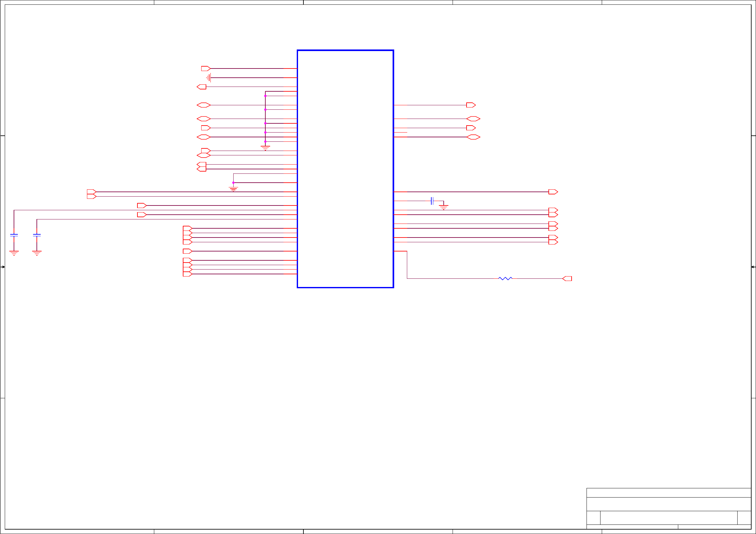756x534 pixels.
Task: Click ground symbol beneath the single magenta junction
Action: click(233, 189)
